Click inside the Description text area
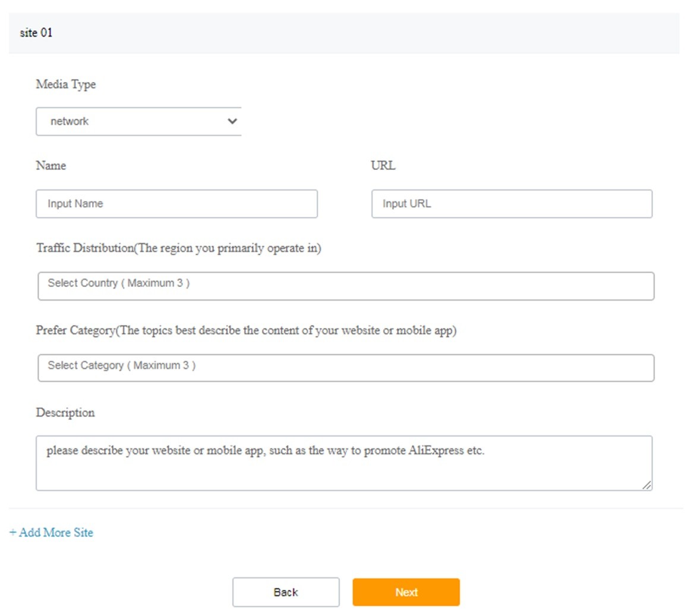The width and height of the screenshot is (694, 616). click(x=343, y=463)
